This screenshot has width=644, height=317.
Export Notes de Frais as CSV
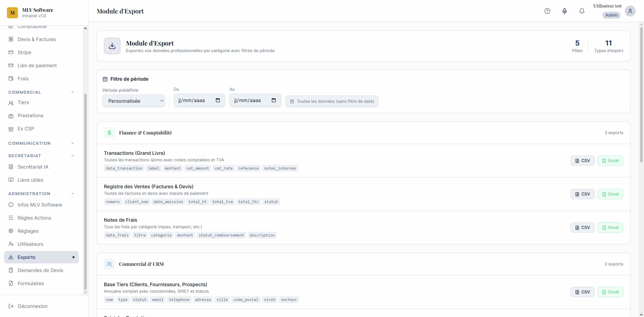coord(582,228)
